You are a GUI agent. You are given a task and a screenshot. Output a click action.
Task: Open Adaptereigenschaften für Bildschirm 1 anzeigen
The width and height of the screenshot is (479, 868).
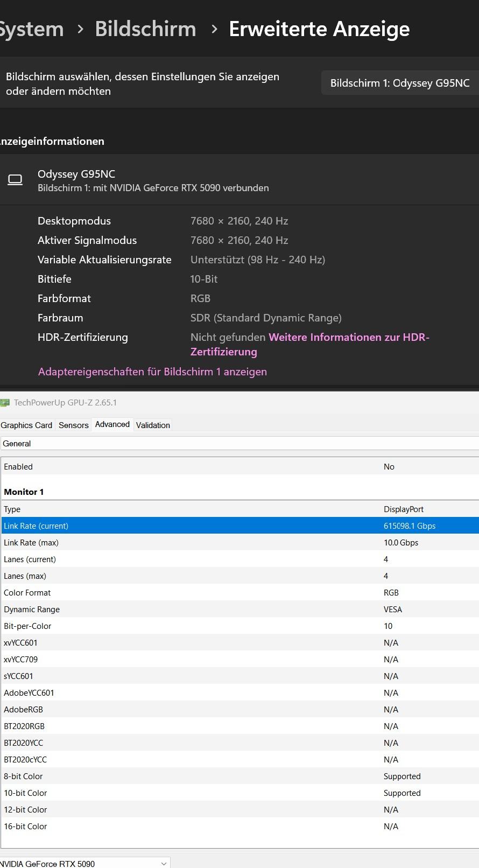(x=152, y=372)
